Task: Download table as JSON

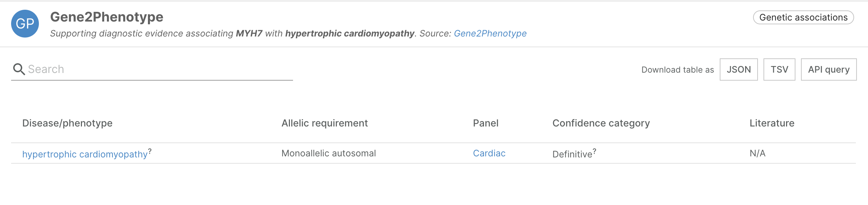Action: [738, 69]
